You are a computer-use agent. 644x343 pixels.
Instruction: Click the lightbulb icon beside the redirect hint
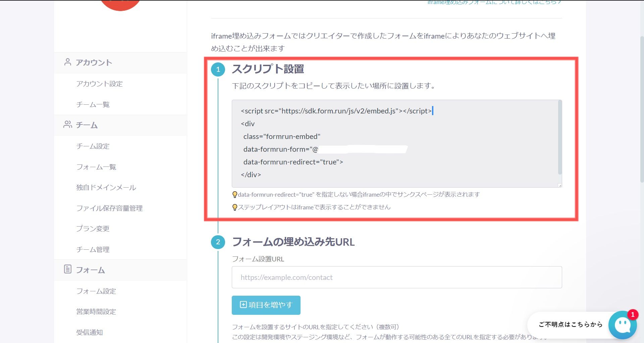(235, 195)
